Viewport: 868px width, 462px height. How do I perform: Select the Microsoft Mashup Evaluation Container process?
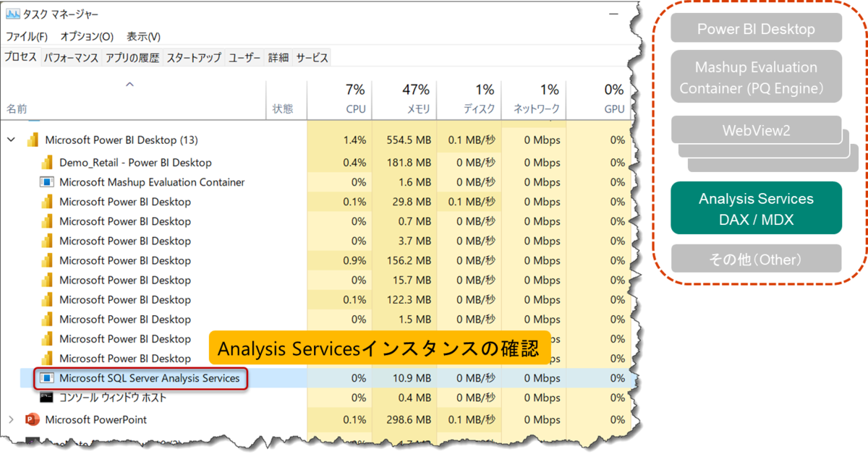coord(152,182)
